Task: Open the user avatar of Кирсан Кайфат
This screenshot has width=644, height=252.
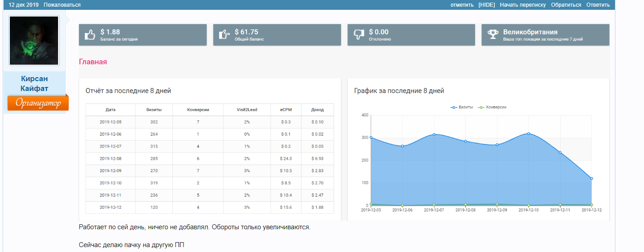Action: pos(34,41)
